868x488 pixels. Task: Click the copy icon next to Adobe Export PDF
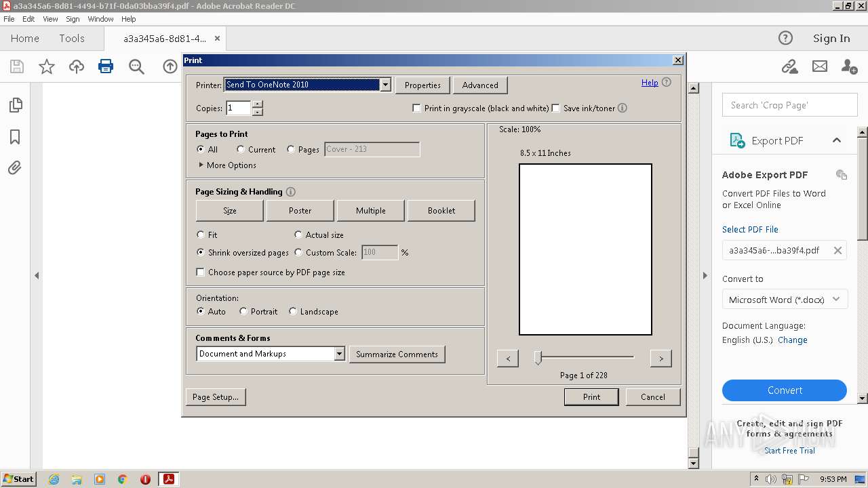[842, 175]
